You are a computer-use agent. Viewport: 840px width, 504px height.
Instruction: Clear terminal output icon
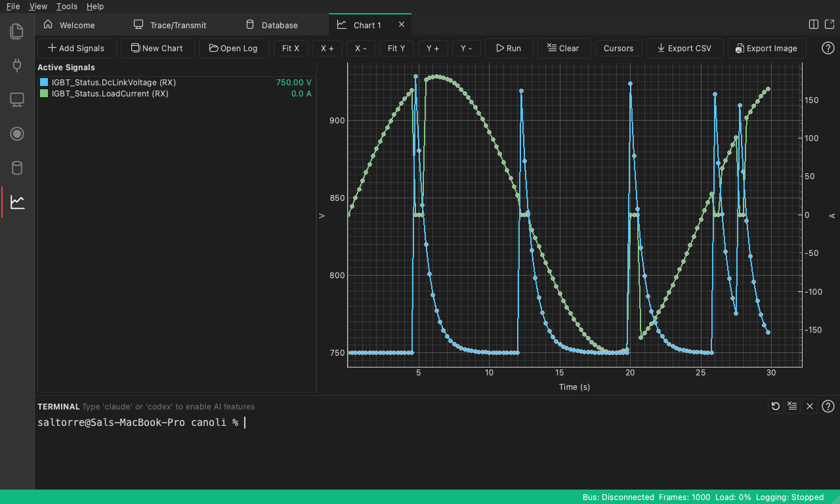[x=793, y=406]
